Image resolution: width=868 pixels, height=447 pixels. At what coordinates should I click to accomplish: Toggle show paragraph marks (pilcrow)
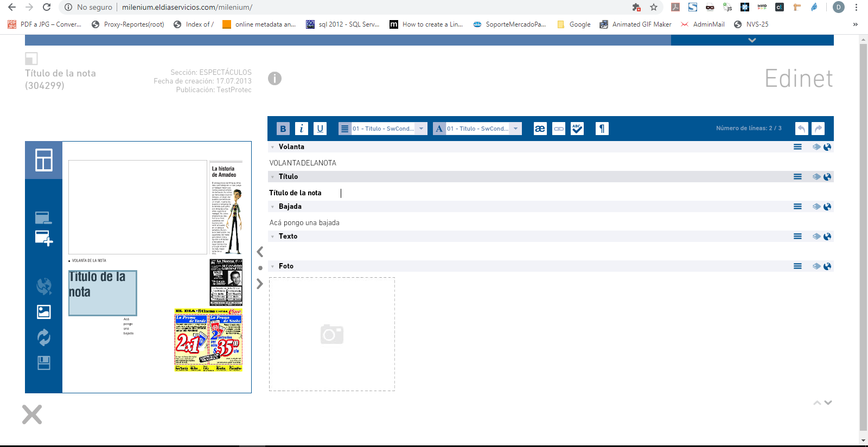[x=602, y=129]
